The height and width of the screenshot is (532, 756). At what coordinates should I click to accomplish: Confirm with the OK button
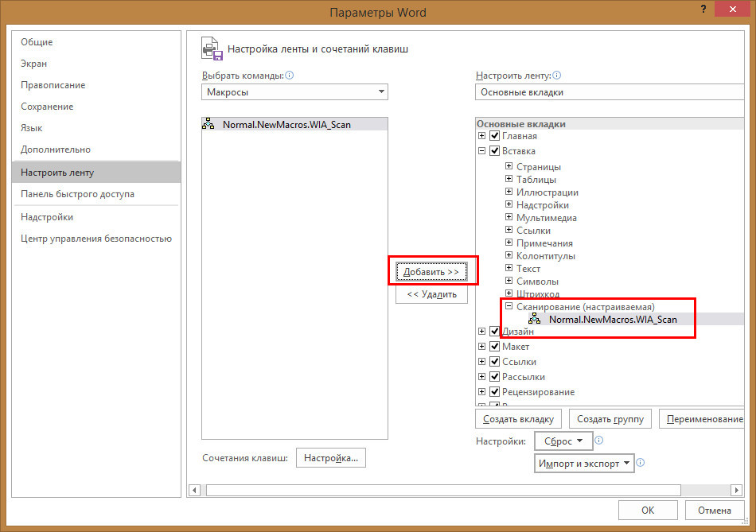coord(648,511)
